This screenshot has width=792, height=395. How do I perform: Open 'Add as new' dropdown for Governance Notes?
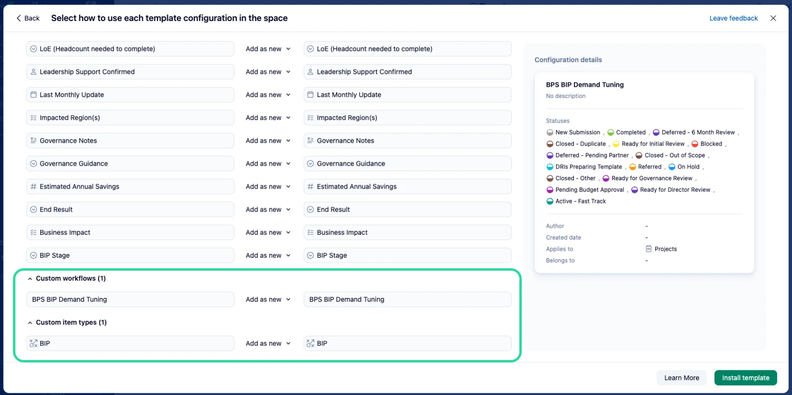pyautogui.click(x=268, y=140)
